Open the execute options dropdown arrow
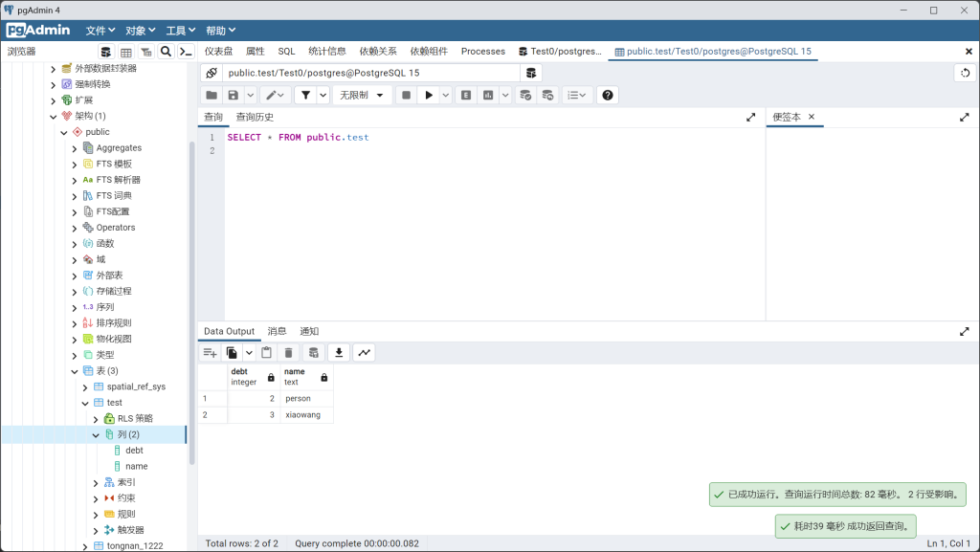980x552 pixels. coord(446,95)
